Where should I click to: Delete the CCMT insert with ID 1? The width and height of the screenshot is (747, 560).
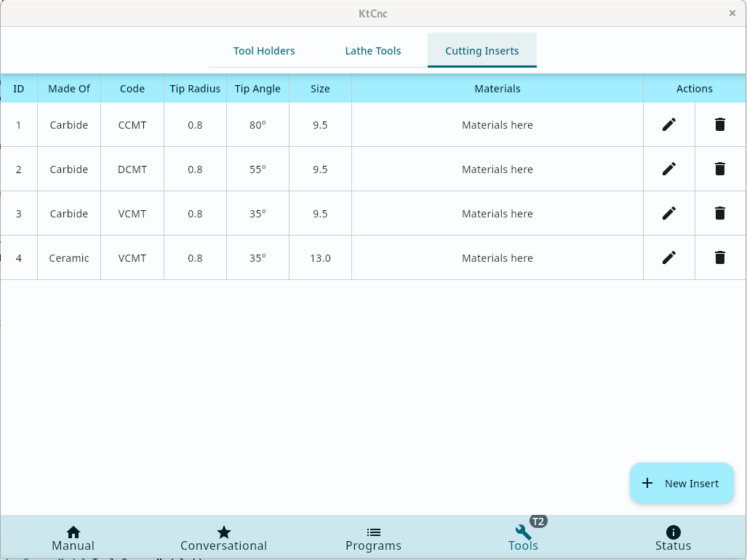720,124
